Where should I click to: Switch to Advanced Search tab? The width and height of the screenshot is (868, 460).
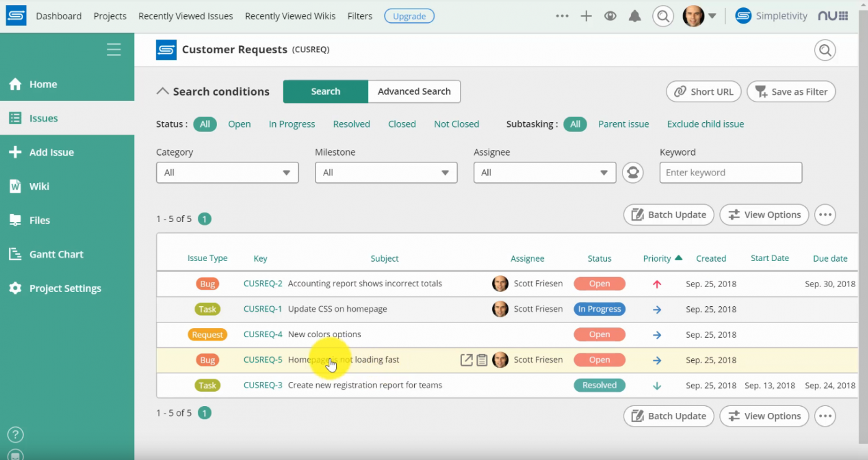(414, 91)
